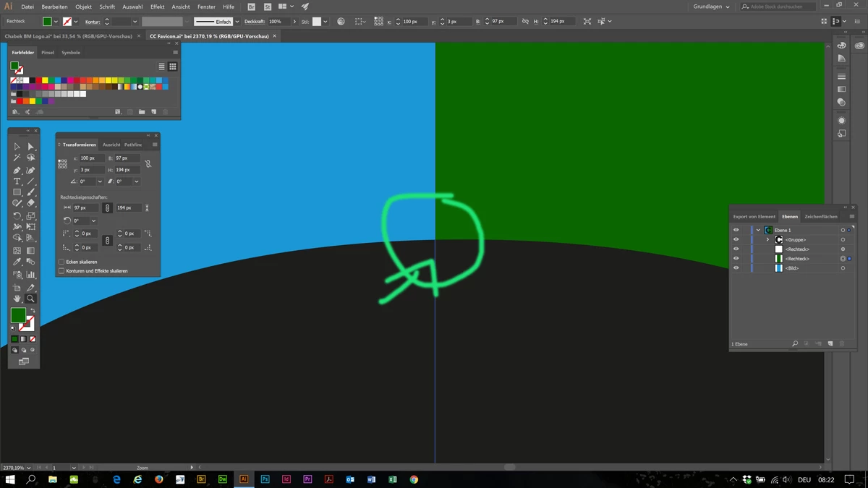Image resolution: width=868 pixels, height=488 pixels.
Task: Expand the Gruppe sublayer
Action: (767, 240)
